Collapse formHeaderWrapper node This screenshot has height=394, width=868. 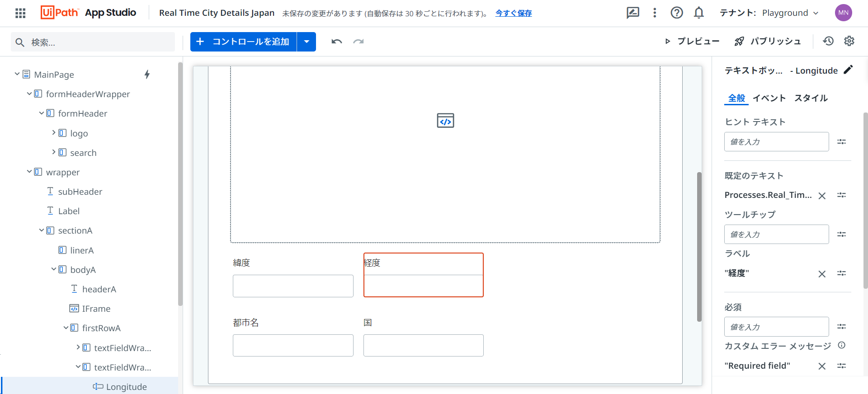point(29,94)
